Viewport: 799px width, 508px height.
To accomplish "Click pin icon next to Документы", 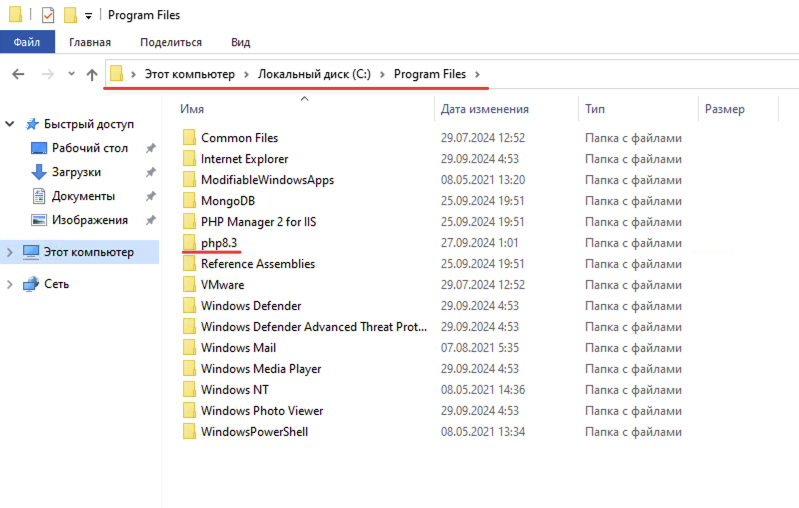I will (150, 196).
